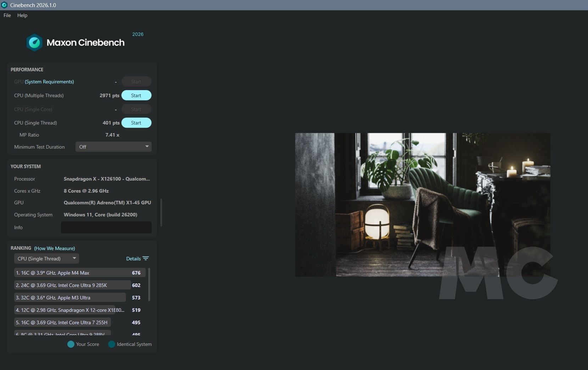Click the 2026 version label by logo
Image resolution: width=588 pixels, height=370 pixels.
[x=138, y=34]
